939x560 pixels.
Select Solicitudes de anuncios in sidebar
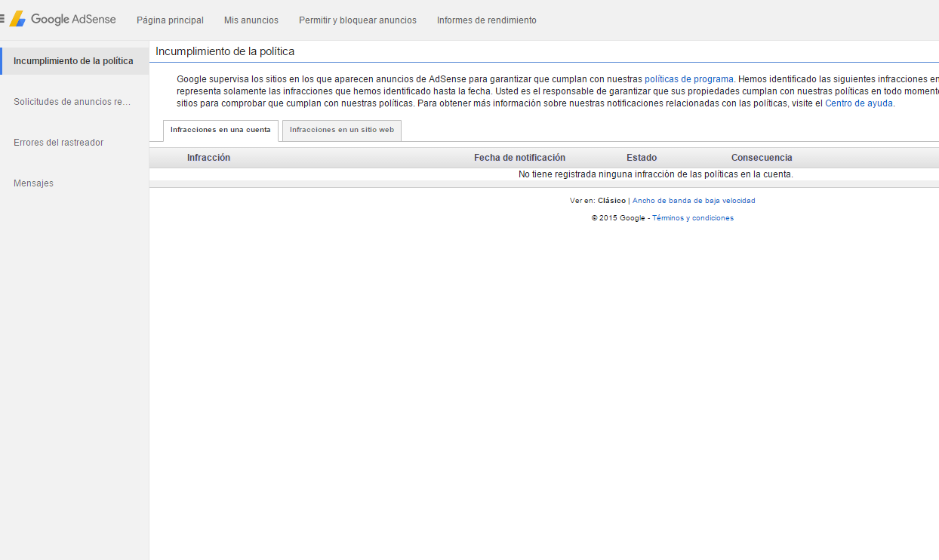pos(72,102)
